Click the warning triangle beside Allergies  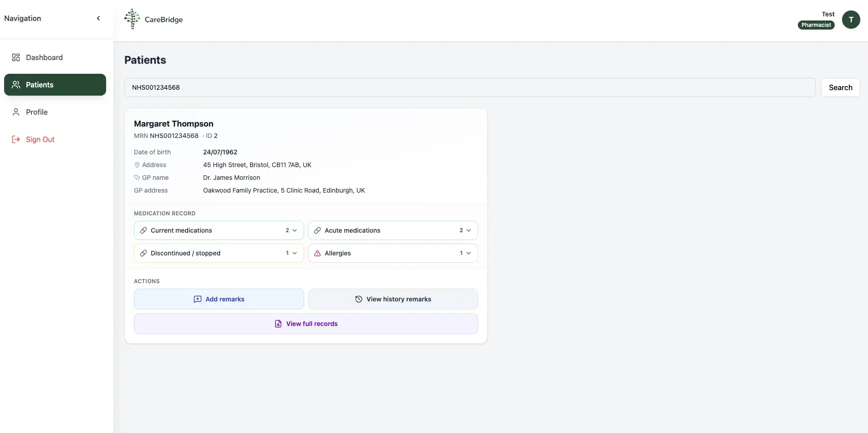pyautogui.click(x=317, y=253)
